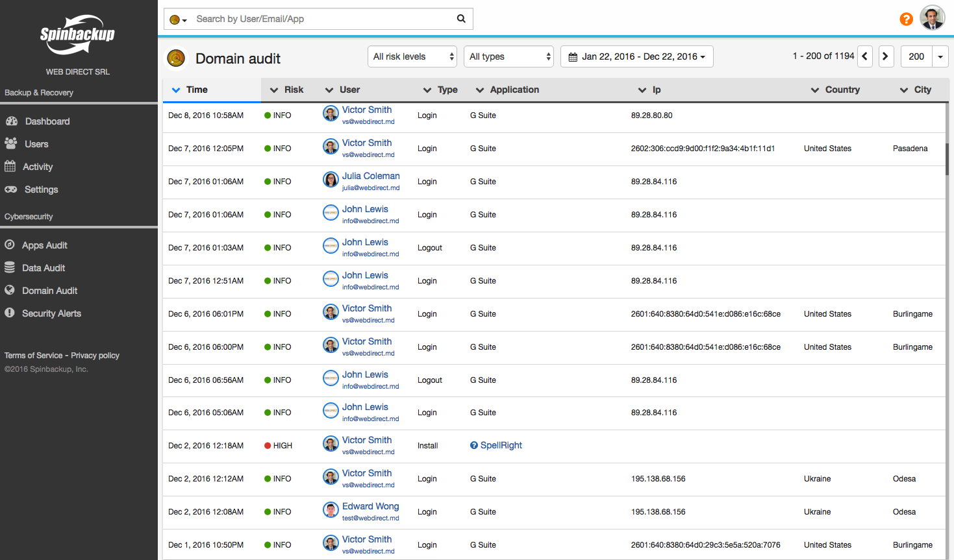Click the Users group icon in sidebar
Image resolution: width=954 pixels, height=560 pixels.
pos(11,143)
